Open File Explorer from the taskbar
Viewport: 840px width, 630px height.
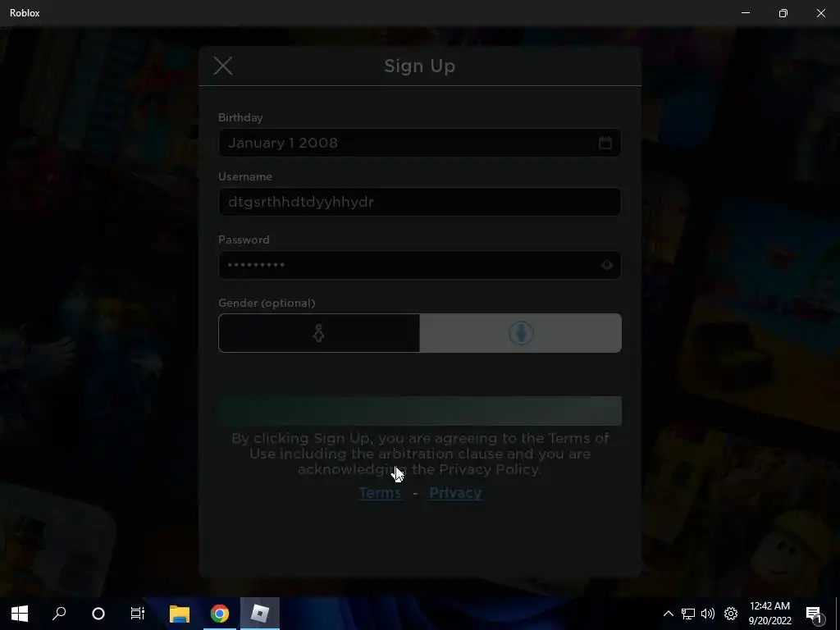(x=180, y=614)
